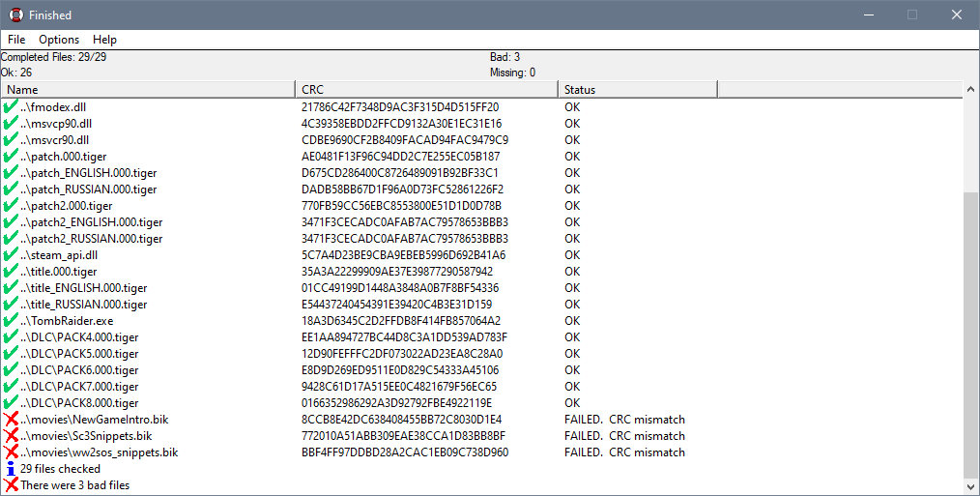
Task: Click red X beside ww2sos_snippets.bik
Action: point(11,452)
